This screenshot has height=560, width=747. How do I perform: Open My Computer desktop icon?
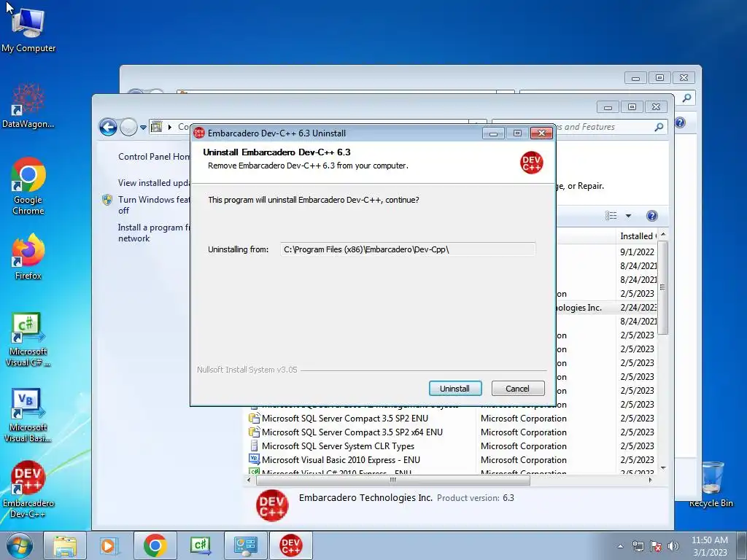click(x=28, y=31)
